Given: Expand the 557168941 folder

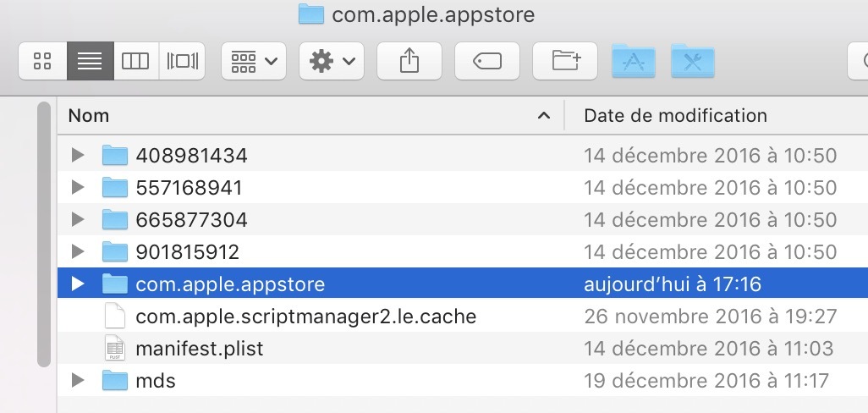Looking at the screenshot, I should point(78,188).
